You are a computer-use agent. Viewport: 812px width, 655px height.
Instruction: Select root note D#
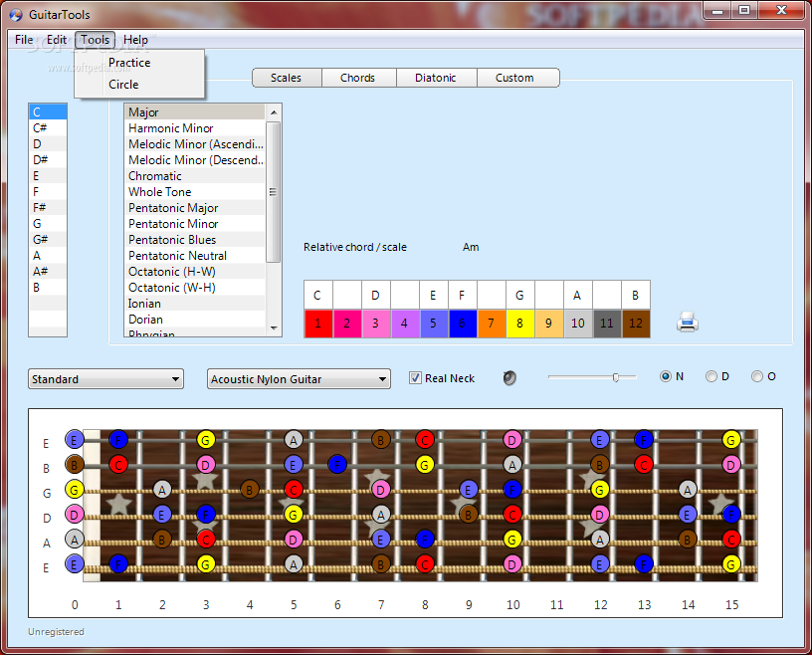pyautogui.click(x=48, y=159)
